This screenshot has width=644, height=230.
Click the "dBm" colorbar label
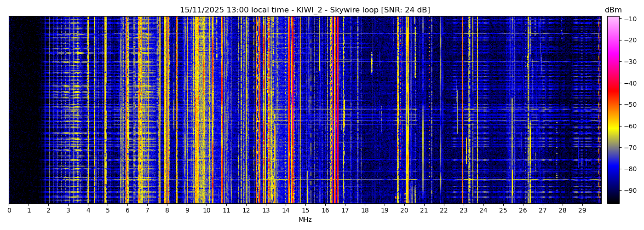click(613, 10)
